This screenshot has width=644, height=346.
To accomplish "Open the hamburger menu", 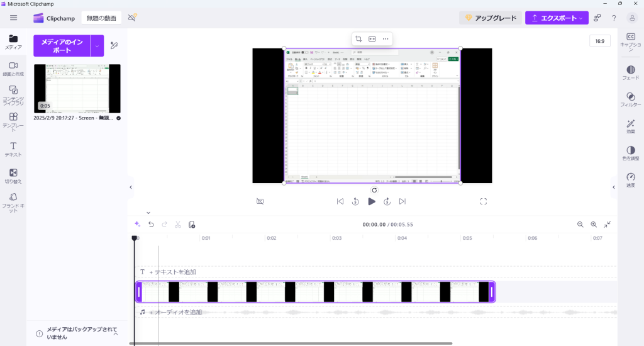I will click(13, 18).
